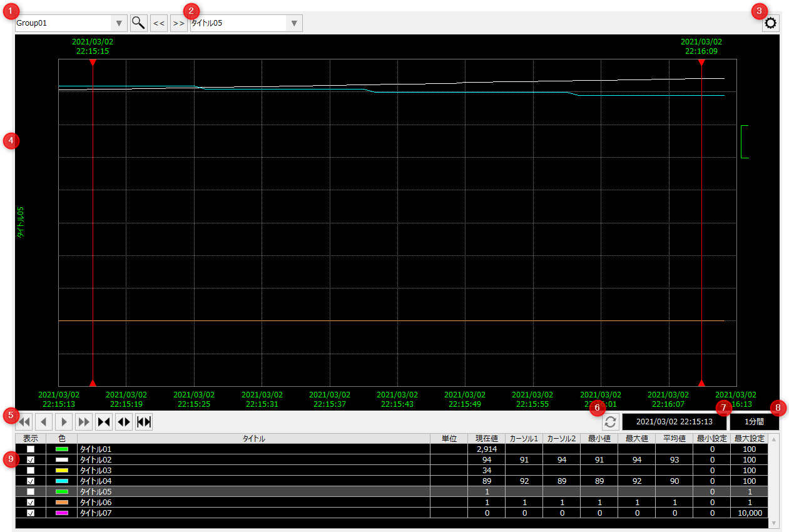Click orange color swatch of タイトル06
The width and height of the screenshot is (789, 532).
[x=62, y=503]
